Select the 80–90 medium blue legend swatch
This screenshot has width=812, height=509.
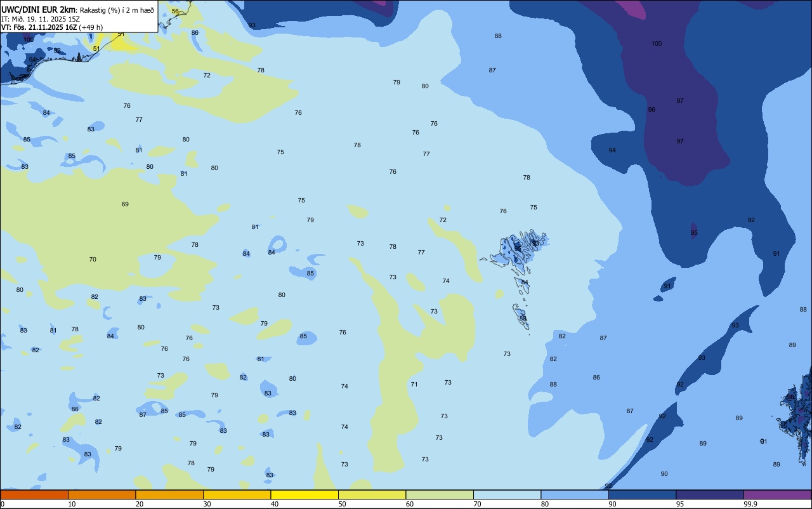(575, 494)
